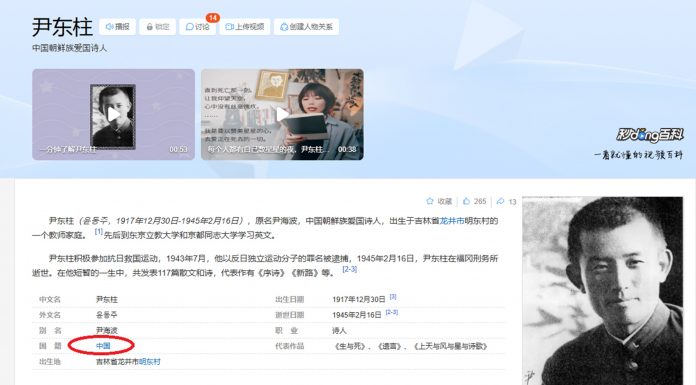Play the 一分钟了解尹东柱 video
The width and height of the screenshot is (696, 385).
tap(113, 114)
